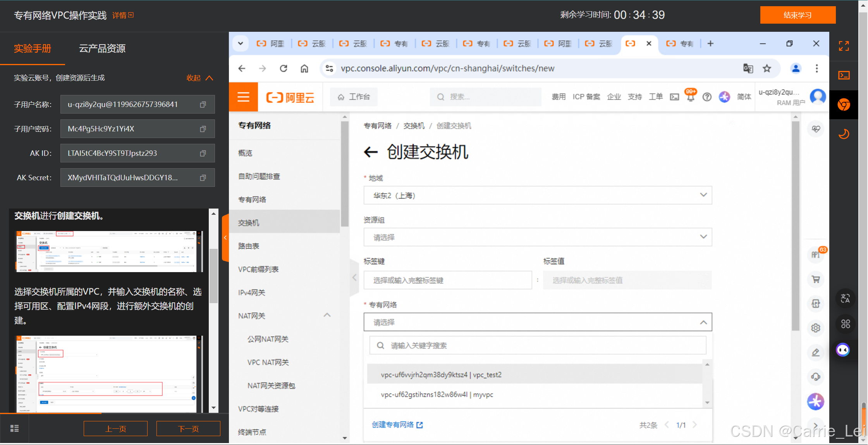The height and width of the screenshot is (445, 868).
Task: Toggle fullscreen mode icon on right rail
Action: [844, 46]
